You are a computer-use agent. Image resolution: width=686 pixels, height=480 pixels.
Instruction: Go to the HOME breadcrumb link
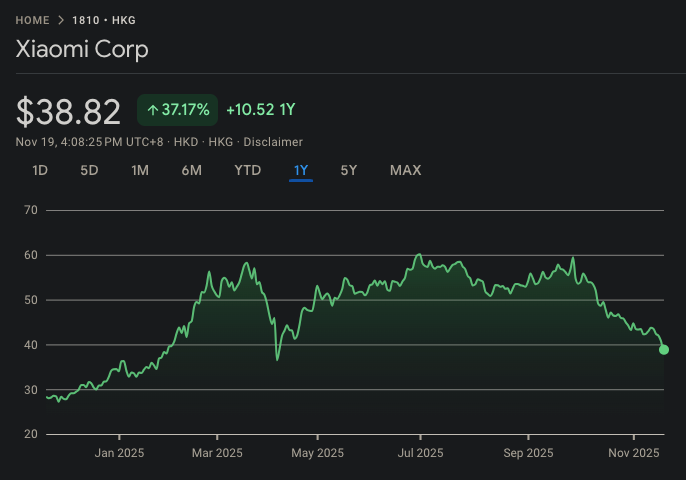click(32, 20)
